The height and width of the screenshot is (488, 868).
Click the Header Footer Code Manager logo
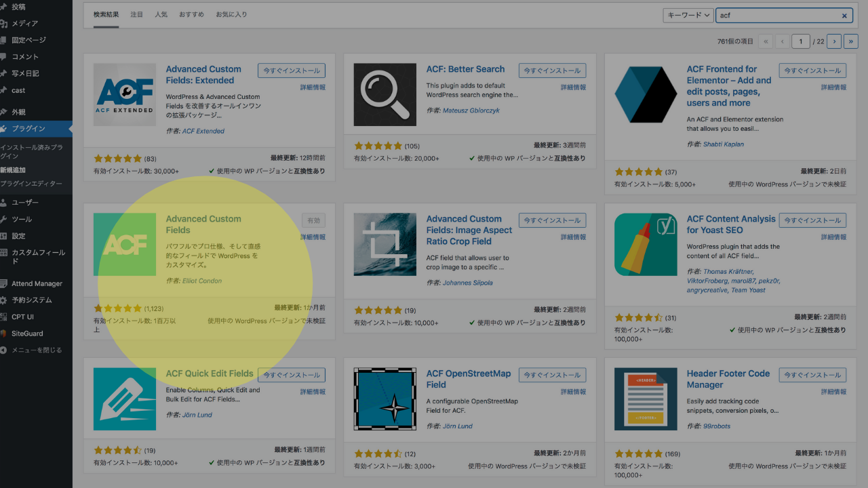646,399
